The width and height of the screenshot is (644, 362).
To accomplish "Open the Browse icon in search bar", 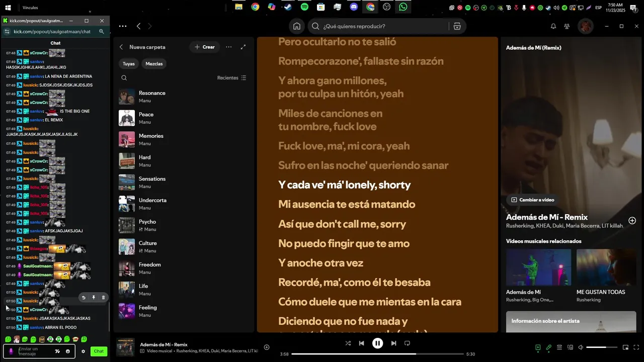I will click(457, 26).
